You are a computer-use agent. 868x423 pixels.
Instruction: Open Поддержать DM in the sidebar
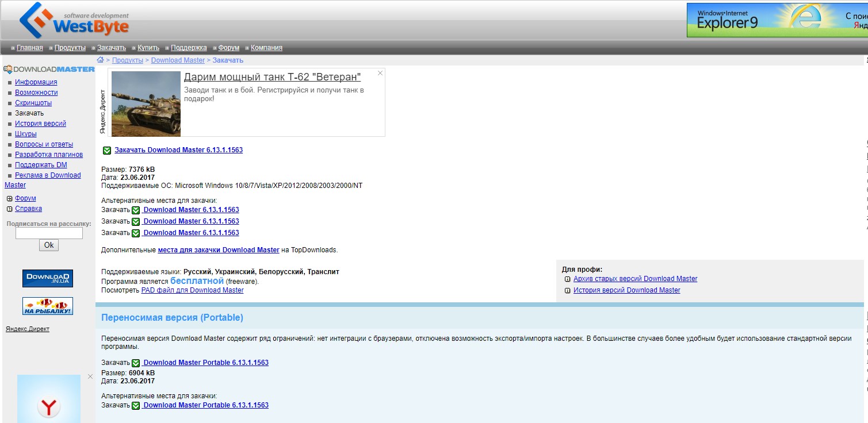click(x=41, y=165)
